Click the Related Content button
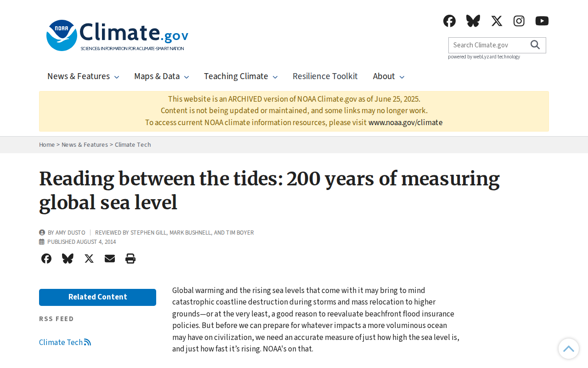588x368 pixels. click(97, 297)
